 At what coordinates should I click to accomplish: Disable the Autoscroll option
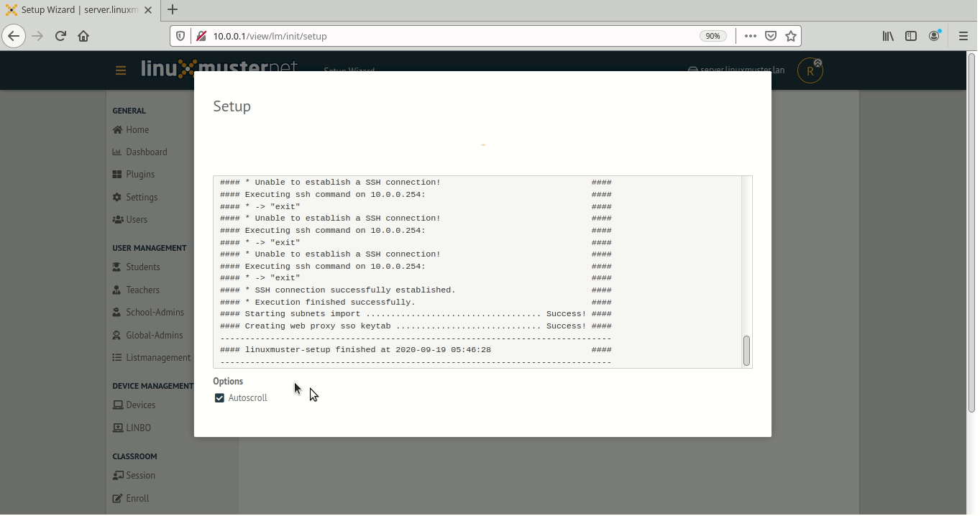pyautogui.click(x=219, y=397)
